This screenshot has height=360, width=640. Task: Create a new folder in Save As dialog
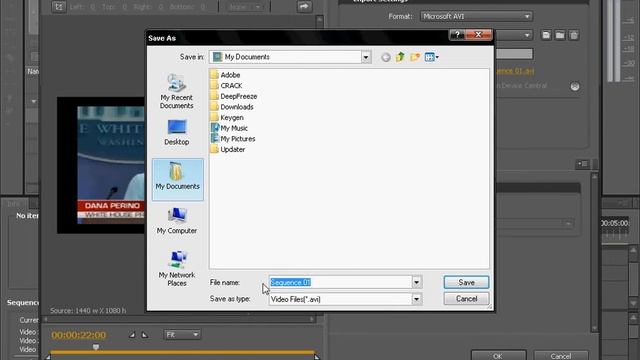[x=415, y=57]
